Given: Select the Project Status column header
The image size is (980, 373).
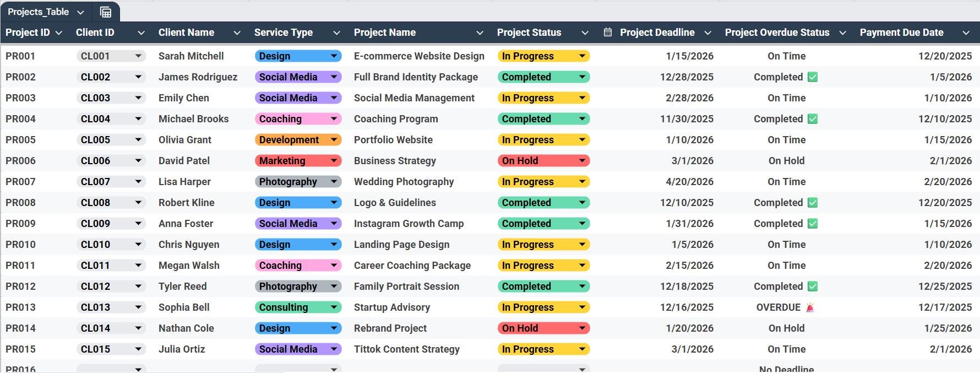Looking at the screenshot, I should point(529,33).
